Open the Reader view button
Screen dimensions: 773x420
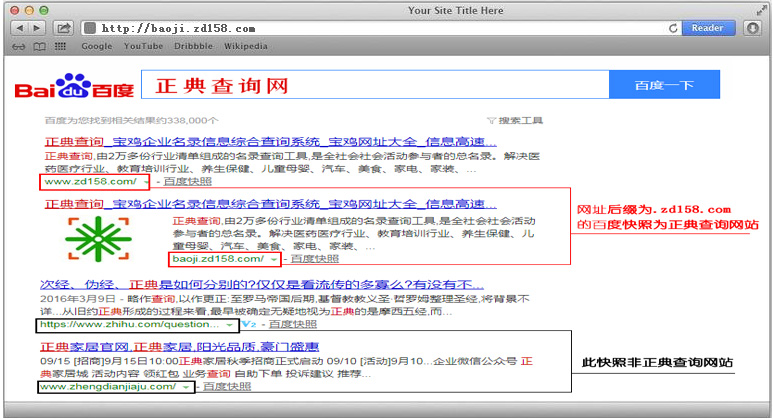(707, 28)
